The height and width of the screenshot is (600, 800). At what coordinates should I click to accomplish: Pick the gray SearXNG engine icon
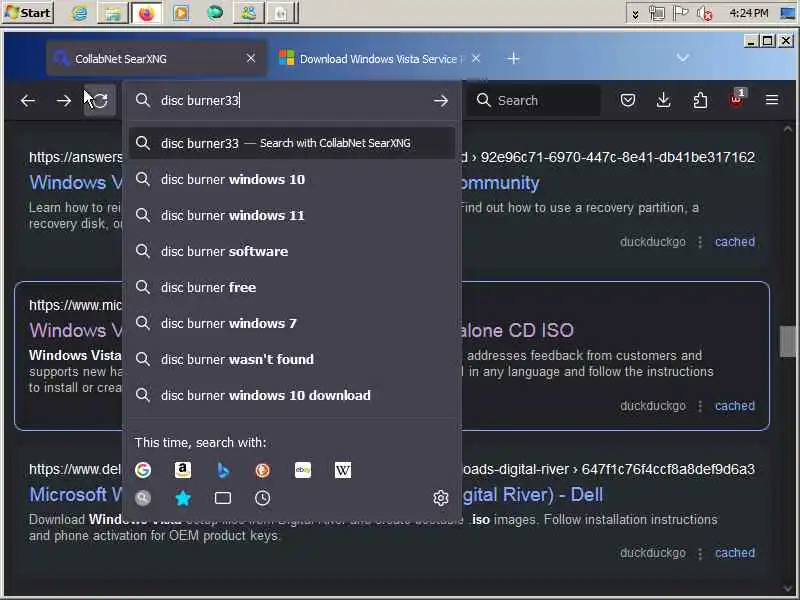pyautogui.click(x=143, y=498)
